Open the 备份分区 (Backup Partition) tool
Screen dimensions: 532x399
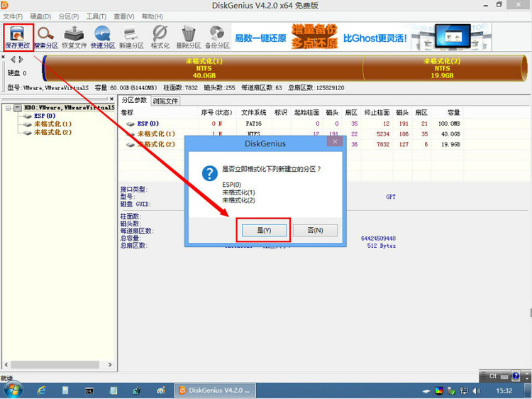coord(218,35)
